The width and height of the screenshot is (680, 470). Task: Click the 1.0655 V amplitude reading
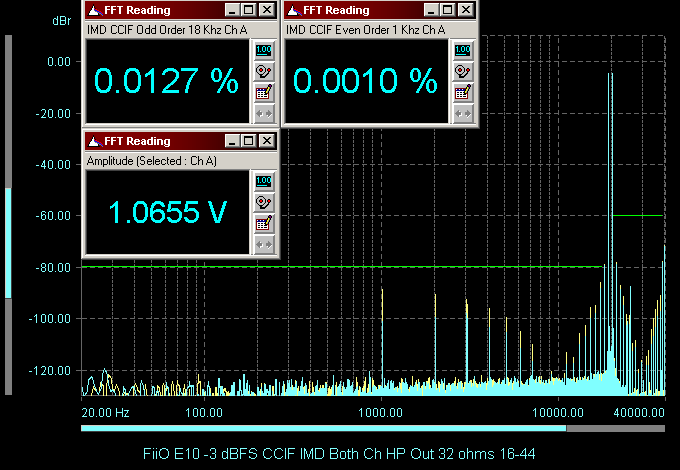(166, 212)
